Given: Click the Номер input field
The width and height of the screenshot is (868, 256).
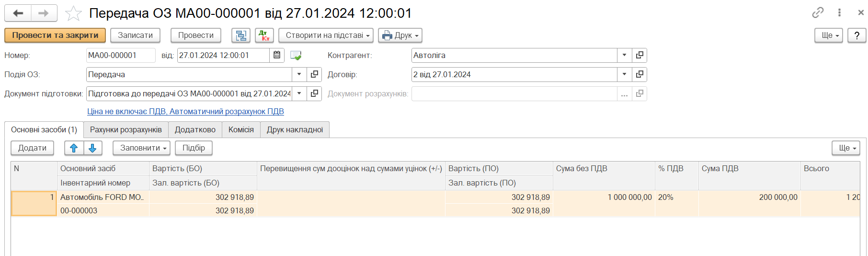Looking at the screenshot, I should (x=121, y=55).
